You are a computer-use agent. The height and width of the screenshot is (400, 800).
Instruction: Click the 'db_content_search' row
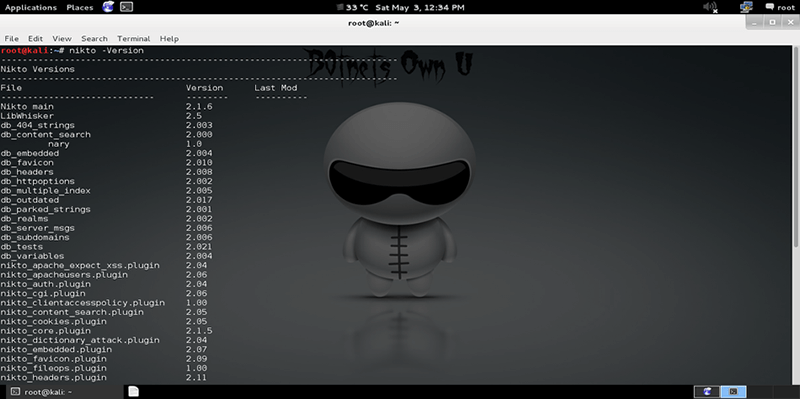coord(106,135)
